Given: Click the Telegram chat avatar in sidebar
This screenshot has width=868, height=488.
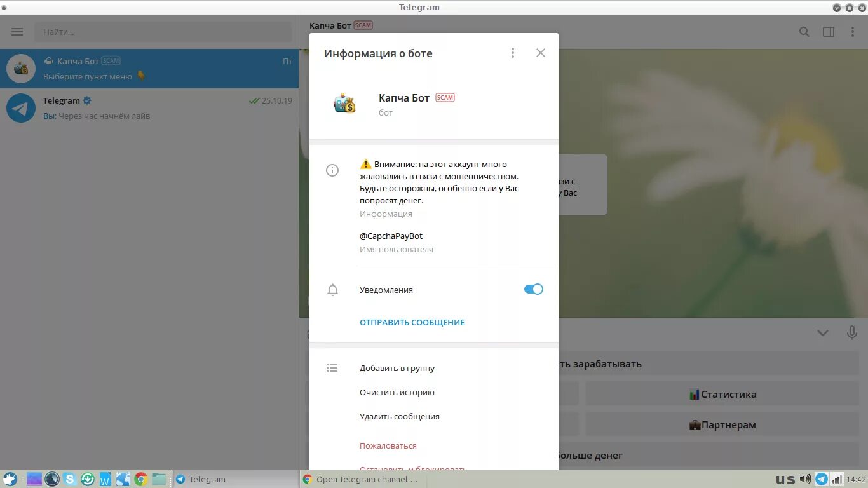Looking at the screenshot, I should click(21, 108).
